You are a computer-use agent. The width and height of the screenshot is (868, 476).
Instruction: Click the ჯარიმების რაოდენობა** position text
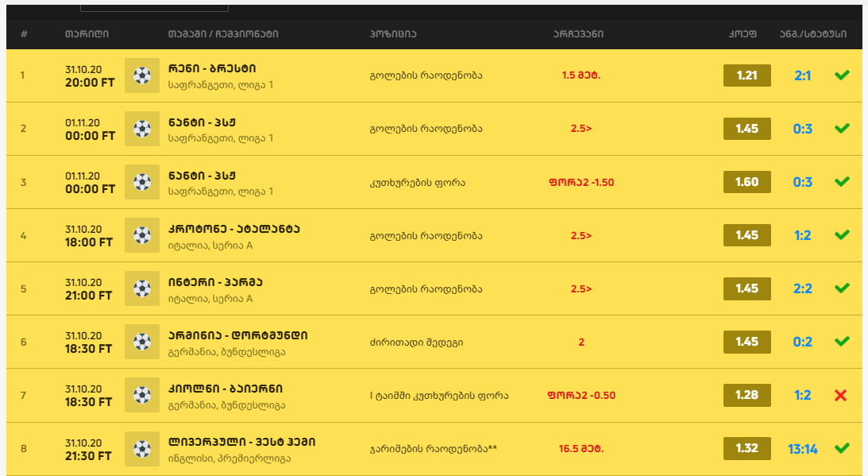[x=434, y=448]
